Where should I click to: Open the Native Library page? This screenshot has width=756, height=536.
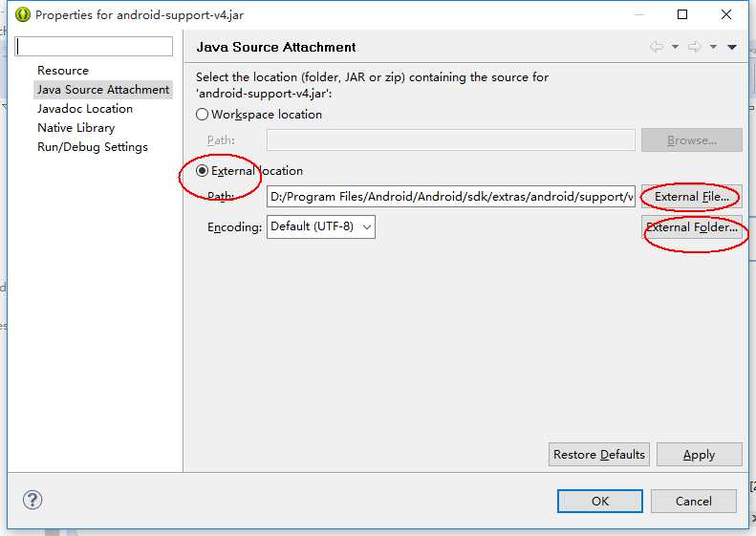(76, 128)
